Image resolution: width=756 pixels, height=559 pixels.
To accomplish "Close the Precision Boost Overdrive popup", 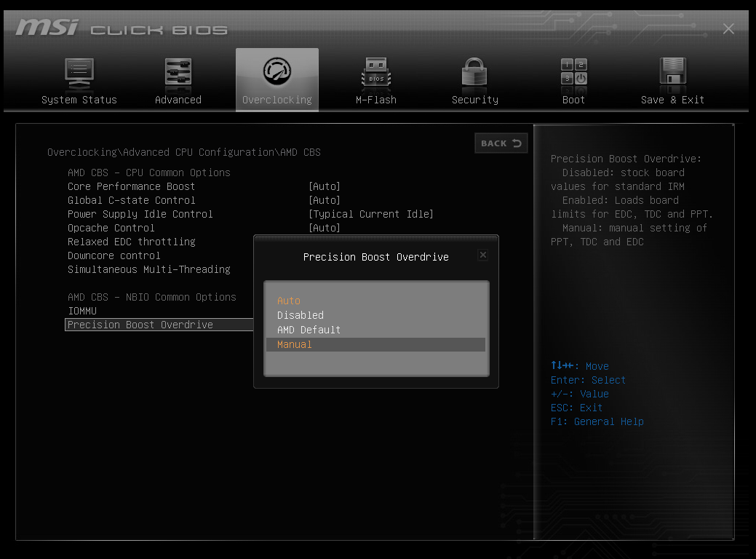I will coord(483,255).
